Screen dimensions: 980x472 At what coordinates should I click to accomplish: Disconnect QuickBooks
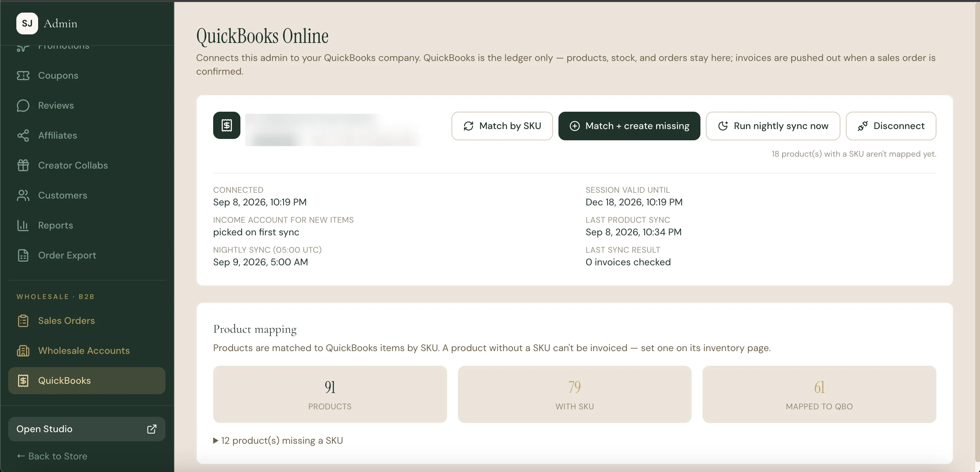(x=890, y=126)
